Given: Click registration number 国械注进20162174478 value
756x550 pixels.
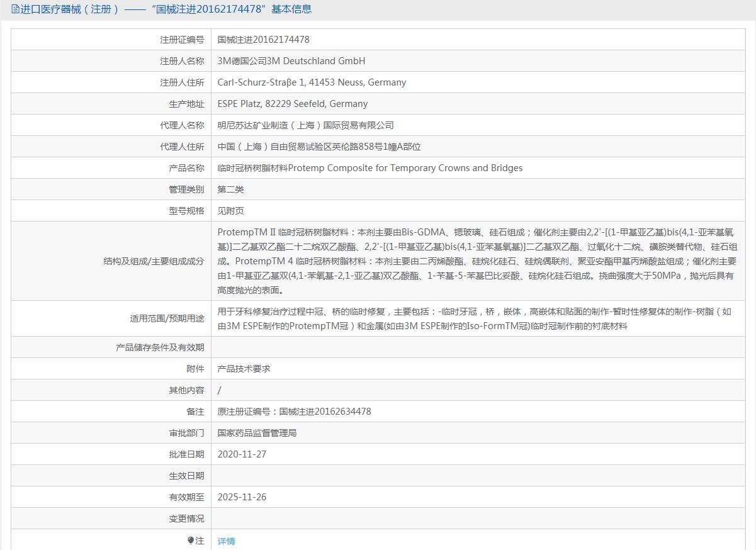Looking at the screenshot, I should click(263, 40).
